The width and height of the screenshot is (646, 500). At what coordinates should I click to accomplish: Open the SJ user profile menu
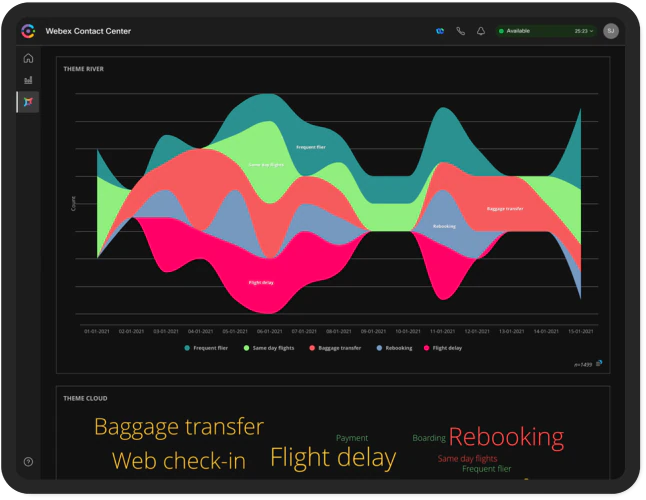coord(610,31)
